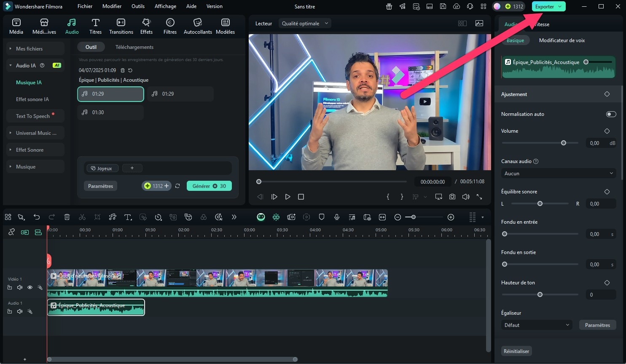The image size is (626, 364).
Task: Switch to the Téléchargements tab
Action: (x=134, y=47)
